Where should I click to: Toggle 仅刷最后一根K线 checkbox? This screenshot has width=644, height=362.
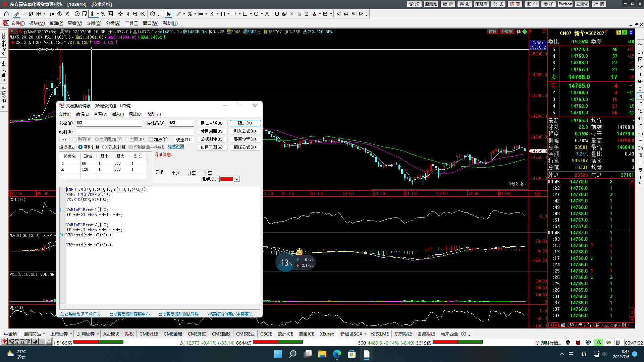(x=131, y=147)
